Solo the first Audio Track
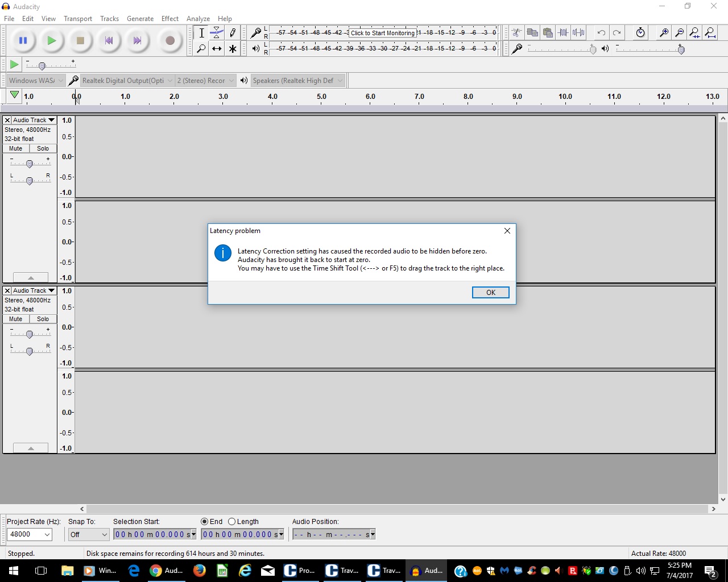 tap(43, 148)
